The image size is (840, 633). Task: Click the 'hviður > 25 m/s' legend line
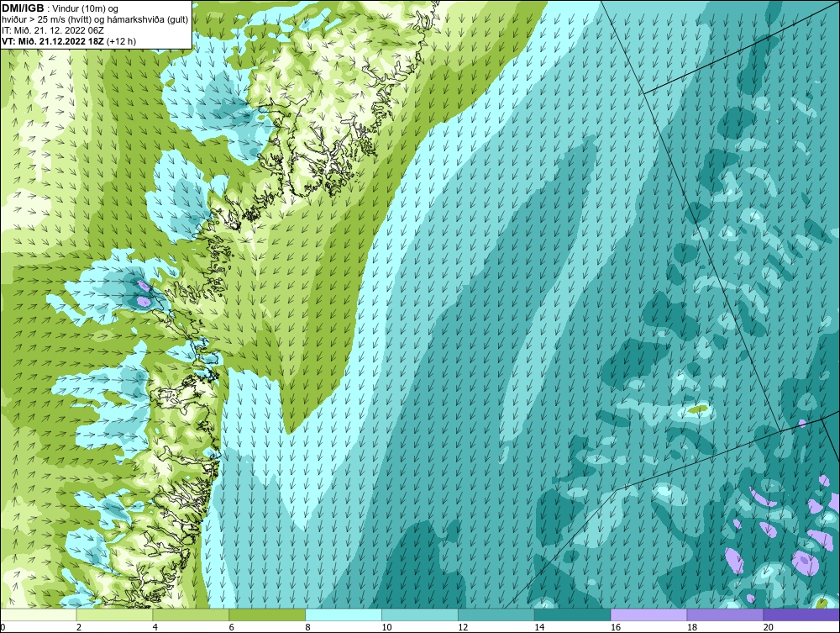[x=96, y=20]
